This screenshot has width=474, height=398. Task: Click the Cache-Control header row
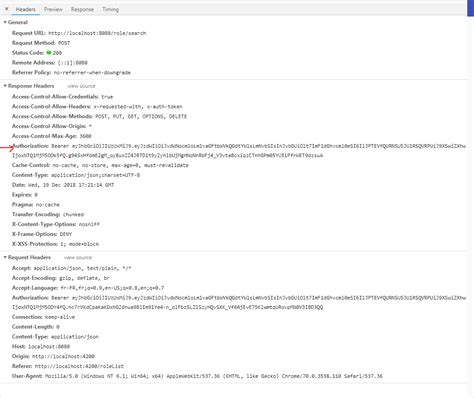coord(100,165)
